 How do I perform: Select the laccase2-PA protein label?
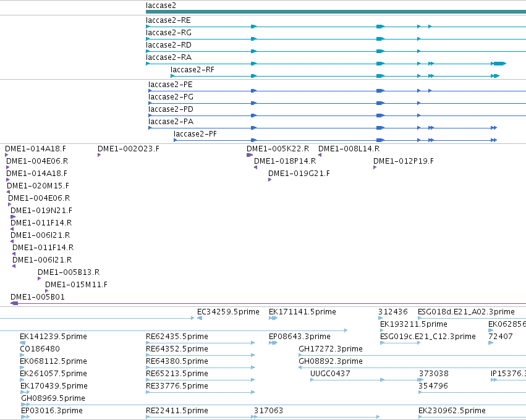tap(171, 122)
